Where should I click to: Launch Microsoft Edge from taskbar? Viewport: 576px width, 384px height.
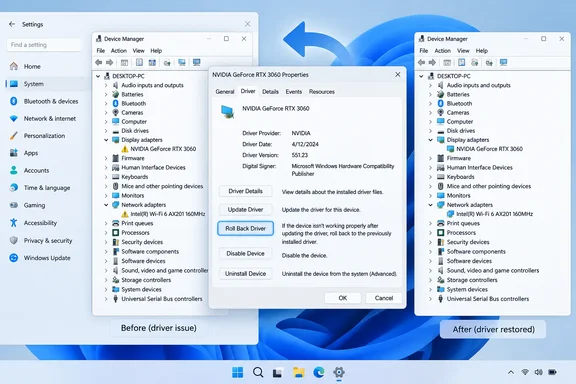318,372
